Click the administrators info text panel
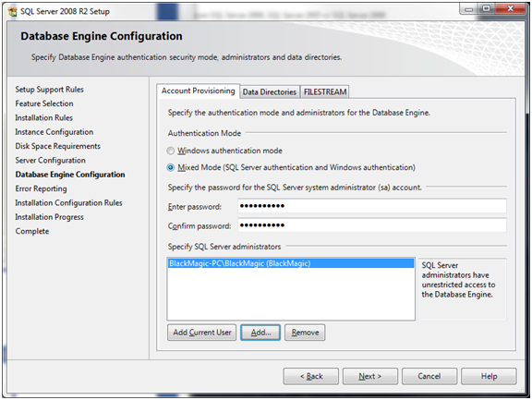This screenshot has width=532, height=400. point(462,289)
